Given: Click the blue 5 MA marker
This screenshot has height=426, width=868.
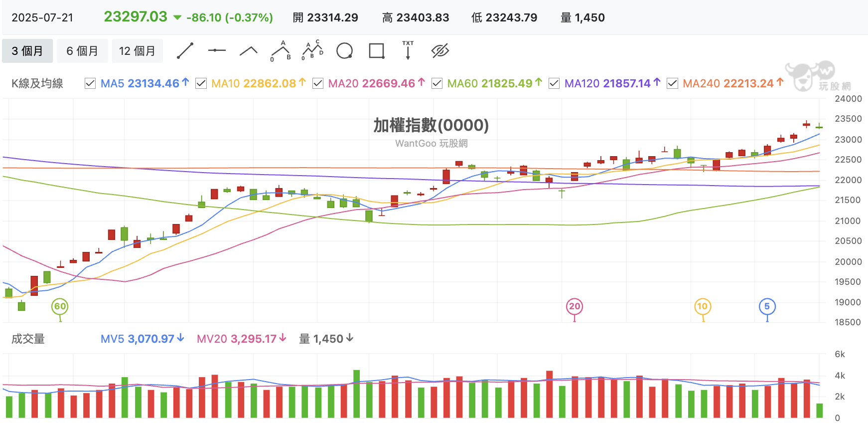Looking at the screenshot, I should [x=767, y=306].
